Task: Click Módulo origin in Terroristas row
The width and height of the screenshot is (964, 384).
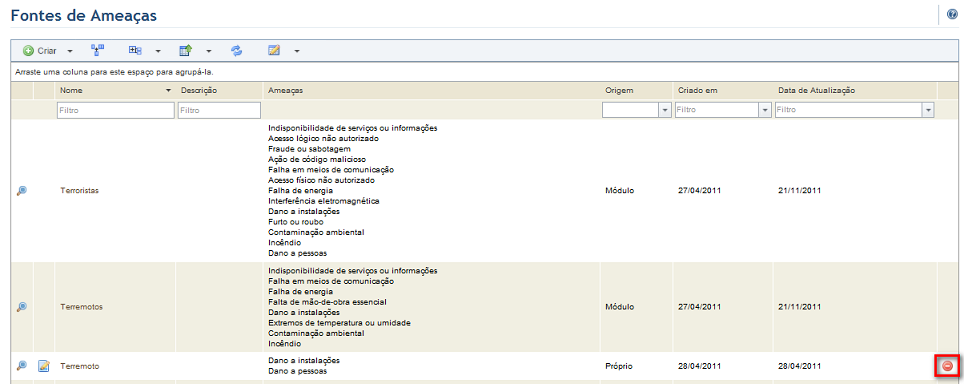Action: [620, 190]
